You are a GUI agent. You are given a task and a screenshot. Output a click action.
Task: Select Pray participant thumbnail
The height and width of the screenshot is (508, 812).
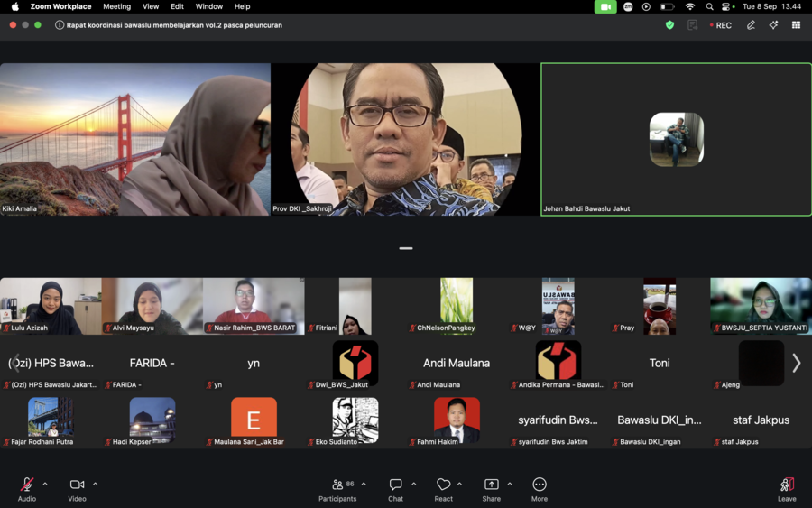tap(660, 306)
